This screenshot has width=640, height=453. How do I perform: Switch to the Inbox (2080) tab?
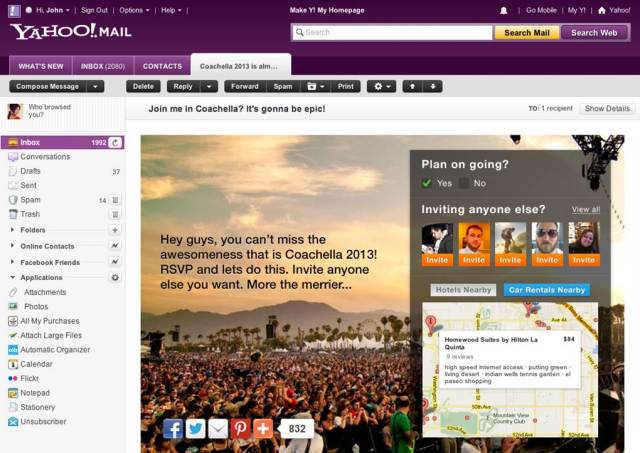103,66
